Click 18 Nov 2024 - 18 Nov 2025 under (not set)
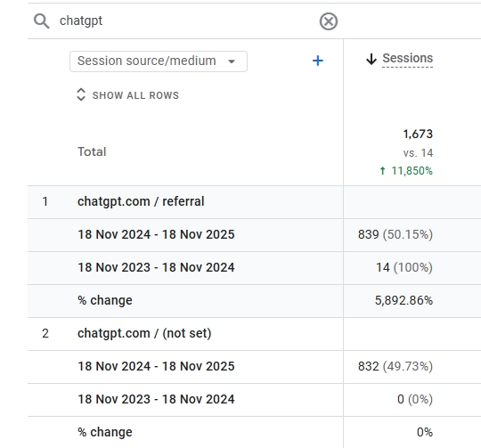 point(156,366)
